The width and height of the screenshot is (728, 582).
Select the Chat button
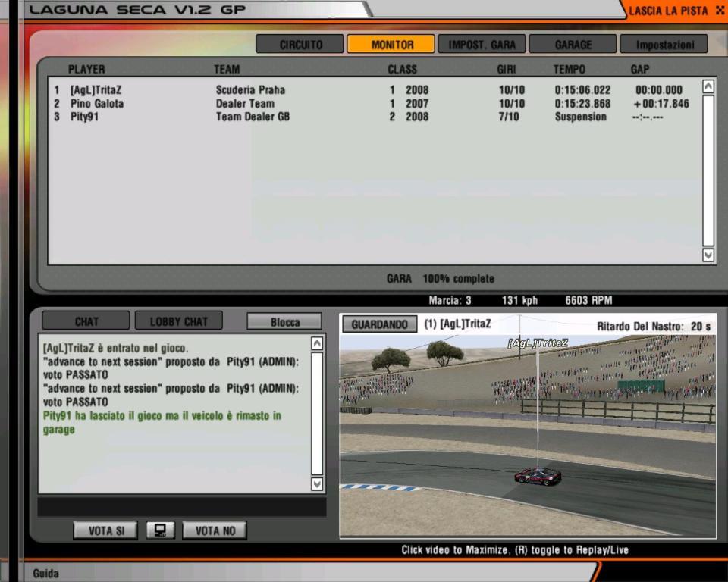[x=86, y=321]
